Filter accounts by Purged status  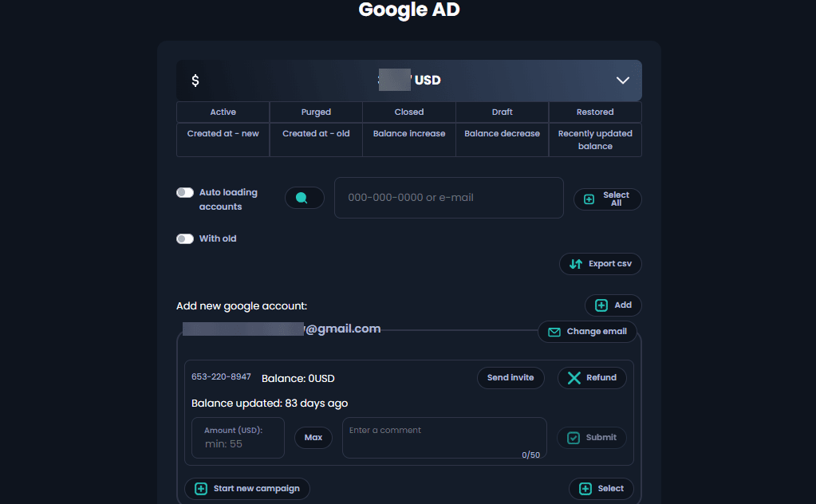[x=316, y=112]
